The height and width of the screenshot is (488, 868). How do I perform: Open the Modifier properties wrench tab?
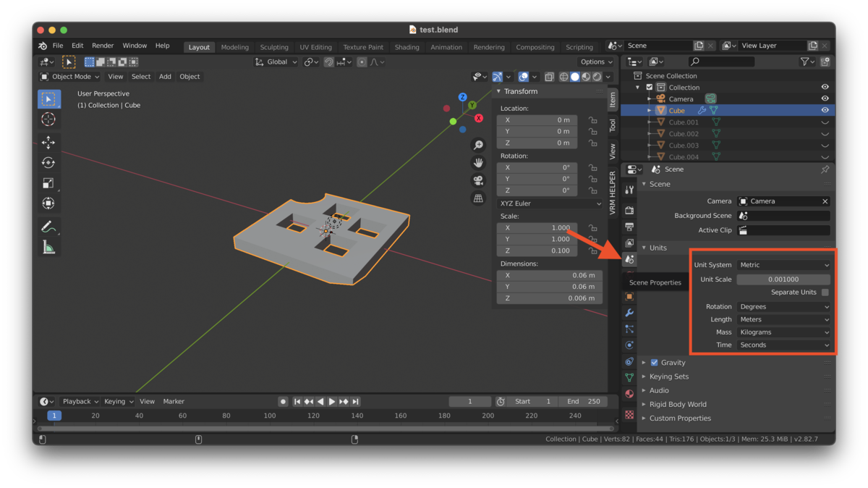tap(629, 313)
